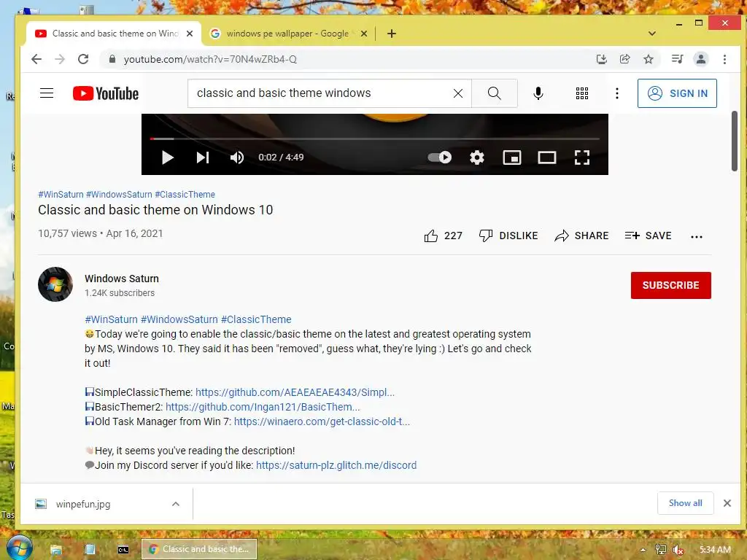Viewport: 747px width, 560px height.
Task: Go to YouTube home via logo
Action: click(106, 93)
